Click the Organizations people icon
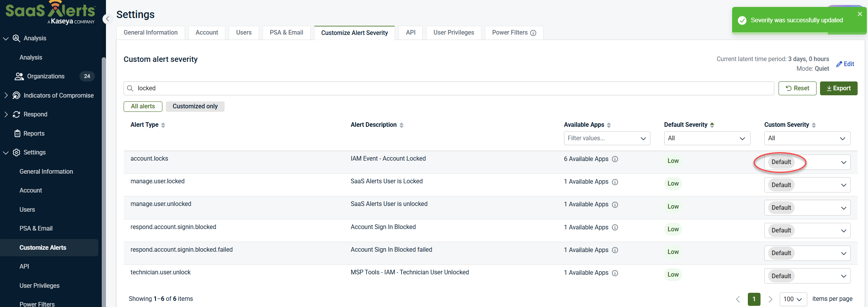This screenshot has width=868, height=307. [x=19, y=76]
